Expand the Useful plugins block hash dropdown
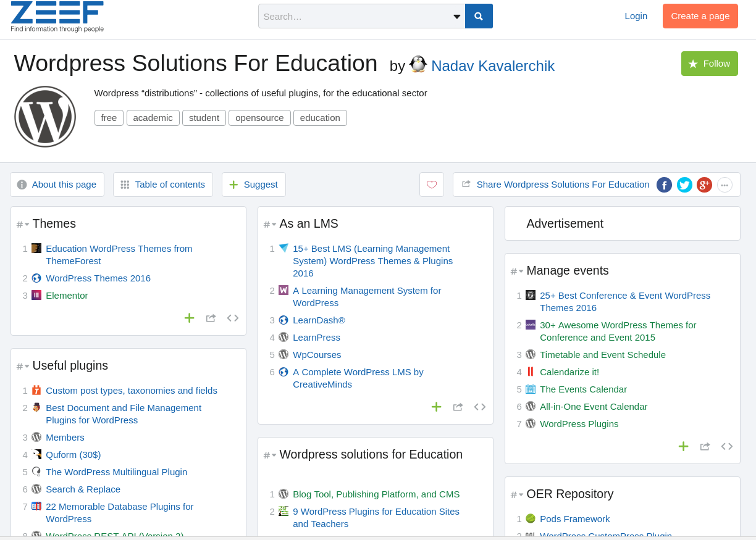756x540 pixels. click(x=23, y=367)
